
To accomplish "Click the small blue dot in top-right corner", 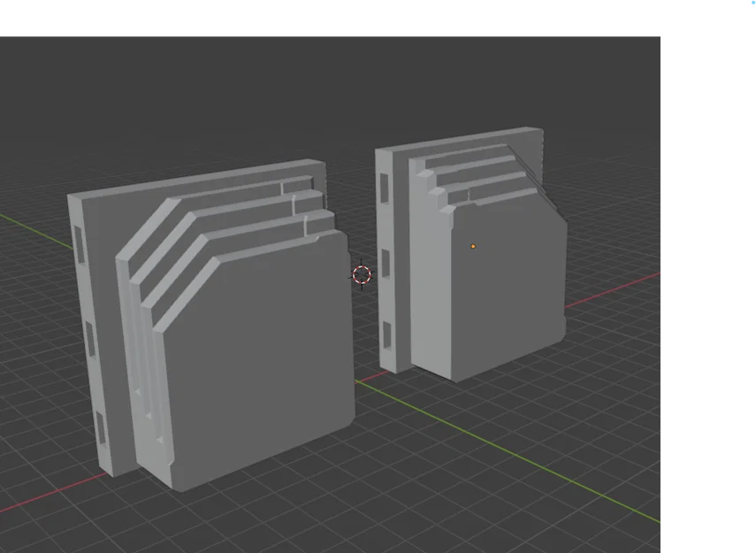I will tap(753, 2).
